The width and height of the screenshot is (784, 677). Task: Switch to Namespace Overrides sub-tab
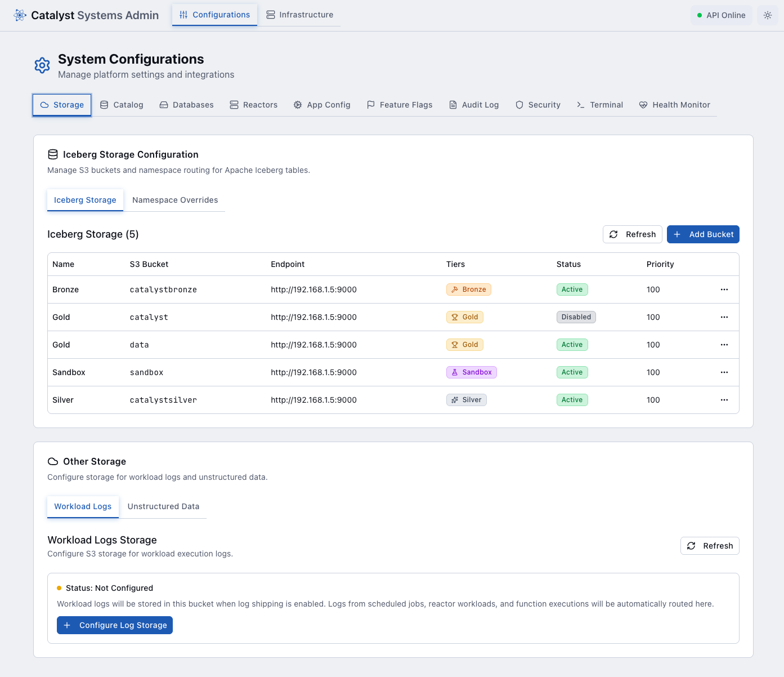[175, 200]
